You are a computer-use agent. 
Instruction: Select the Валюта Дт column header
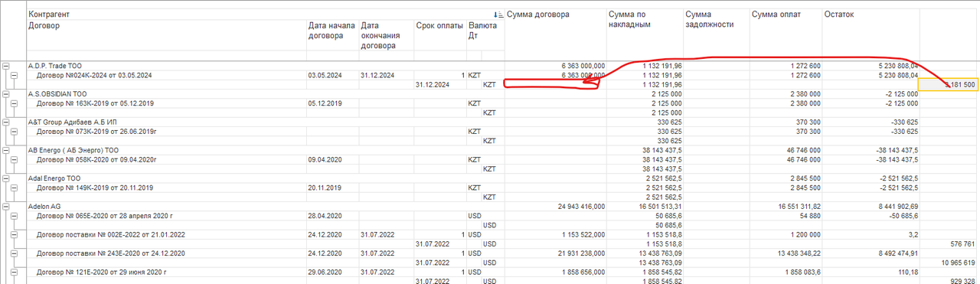[482, 31]
